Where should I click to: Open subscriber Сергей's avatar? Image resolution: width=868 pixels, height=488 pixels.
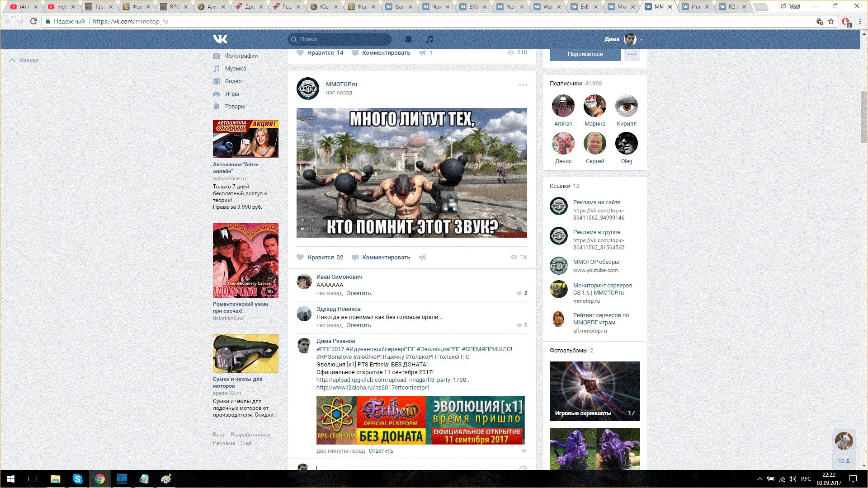[x=595, y=143]
